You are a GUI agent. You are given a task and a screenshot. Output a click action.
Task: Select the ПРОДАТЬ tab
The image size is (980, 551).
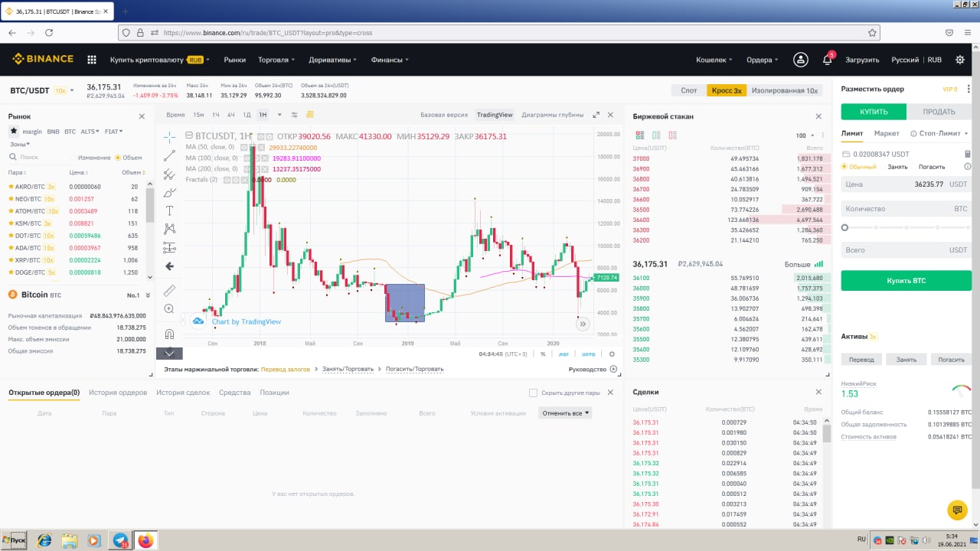click(x=939, y=112)
